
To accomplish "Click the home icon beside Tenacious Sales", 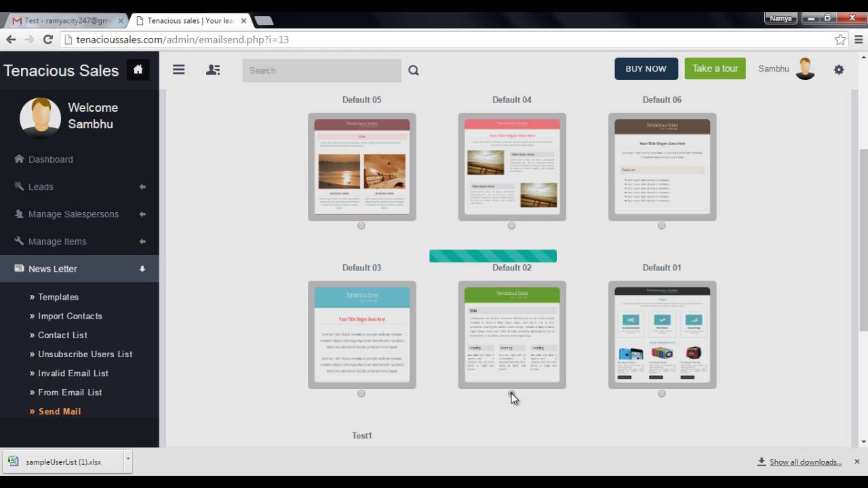I will click(x=138, y=69).
